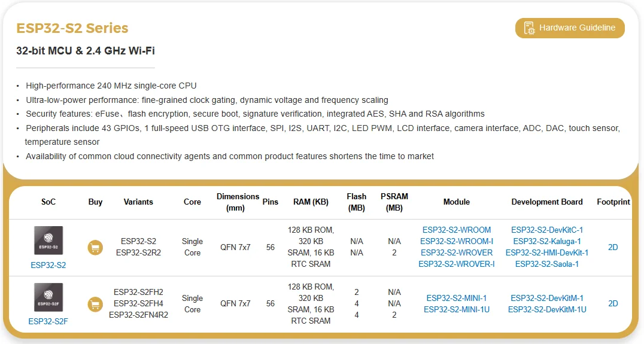Click the ESP32-S2F chip image
The image size is (644, 344).
pyautogui.click(x=48, y=297)
